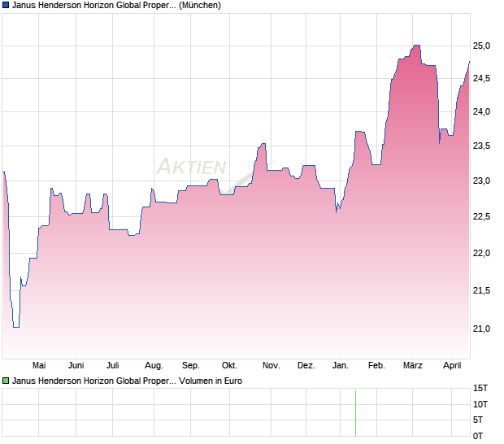504x444 pixels.
Task: Click the price chart title with '(München)'
Action: tap(116, 6)
